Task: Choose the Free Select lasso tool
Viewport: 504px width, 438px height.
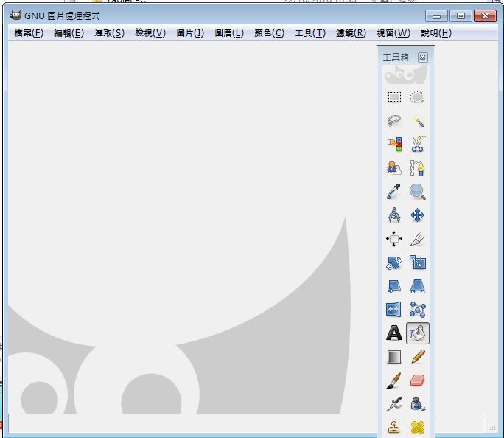Action: [x=394, y=121]
